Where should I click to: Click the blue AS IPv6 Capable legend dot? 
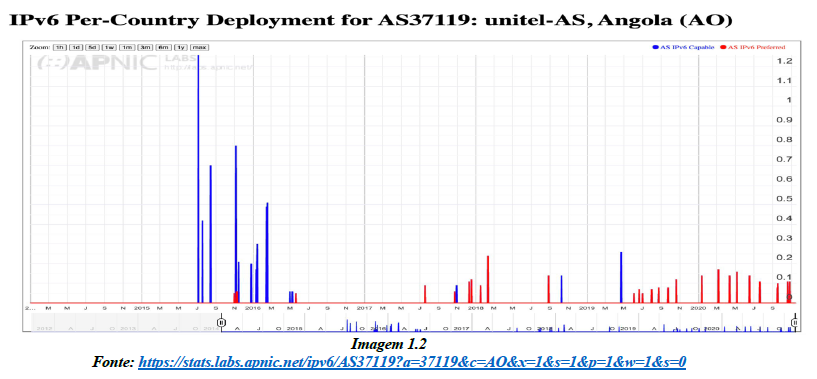655,47
